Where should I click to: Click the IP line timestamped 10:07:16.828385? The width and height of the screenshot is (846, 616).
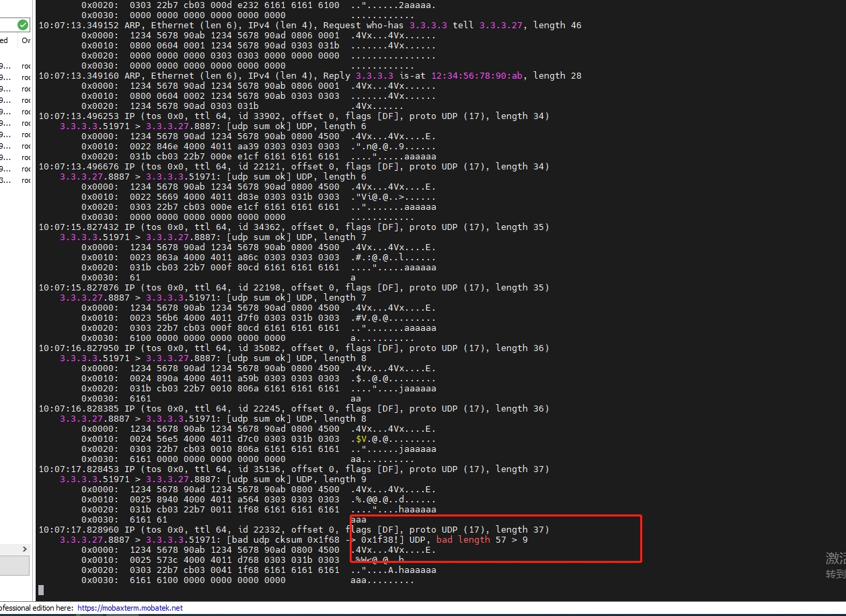tap(294, 408)
